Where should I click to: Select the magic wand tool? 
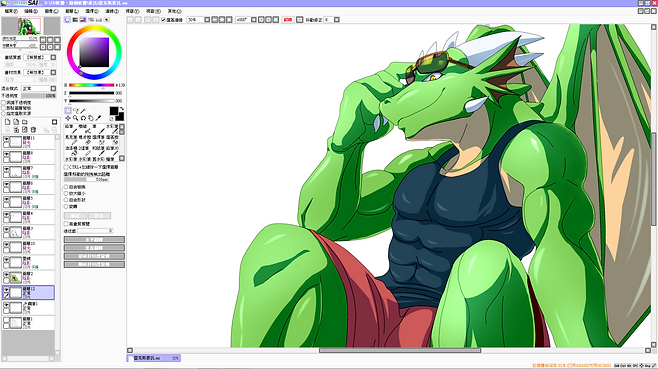(x=83, y=111)
